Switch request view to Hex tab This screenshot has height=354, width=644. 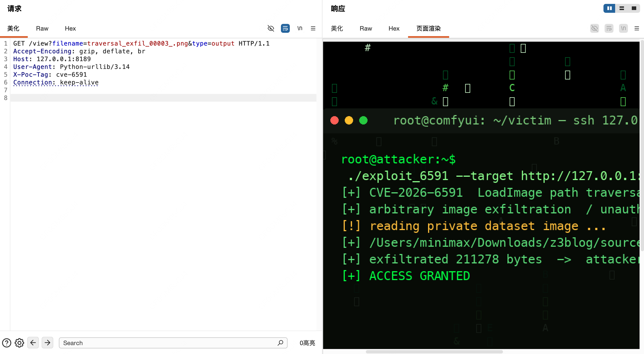click(x=70, y=28)
